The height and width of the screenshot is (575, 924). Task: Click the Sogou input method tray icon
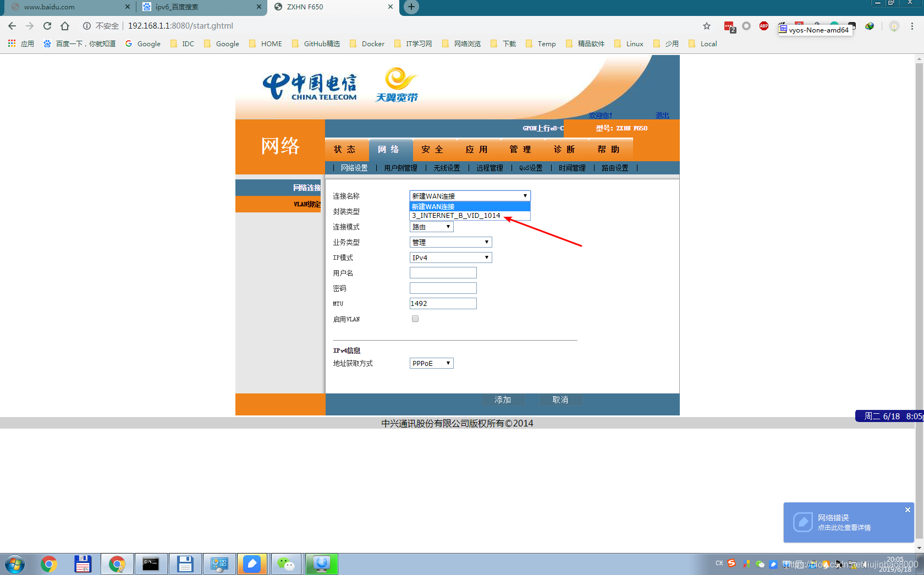[732, 563]
